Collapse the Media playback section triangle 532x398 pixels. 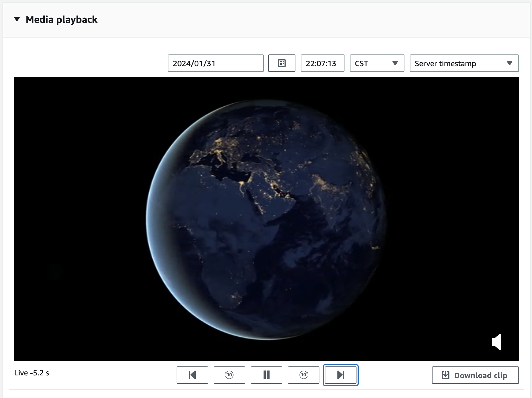coord(17,19)
